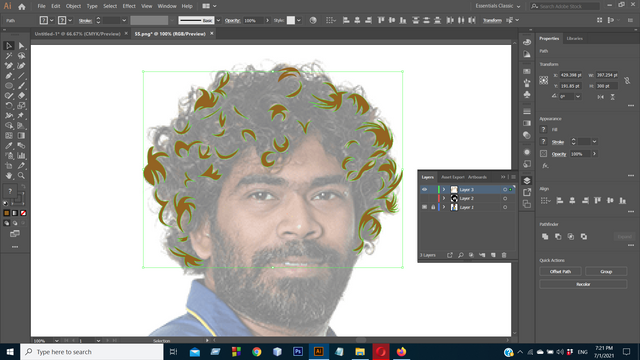The image size is (640, 360).
Task: Click the Intersect pathfinder icon
Action: click(571, 236)
